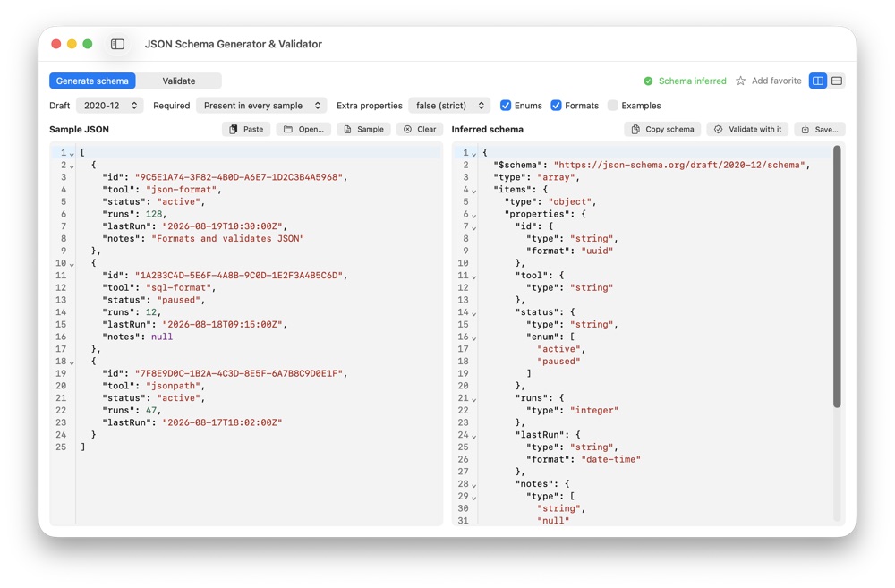Collapse schema line 16 enum fold arrow

[x=473, y=338]
